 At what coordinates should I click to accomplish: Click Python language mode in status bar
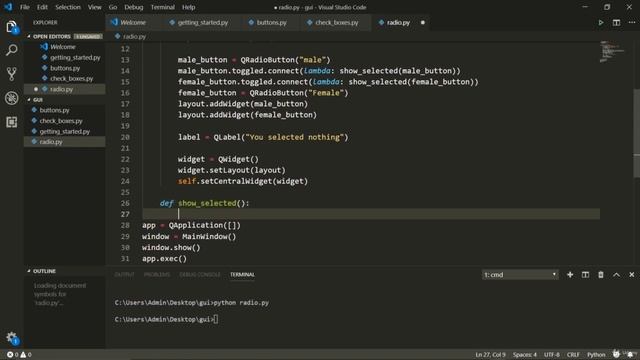(596, 355)
